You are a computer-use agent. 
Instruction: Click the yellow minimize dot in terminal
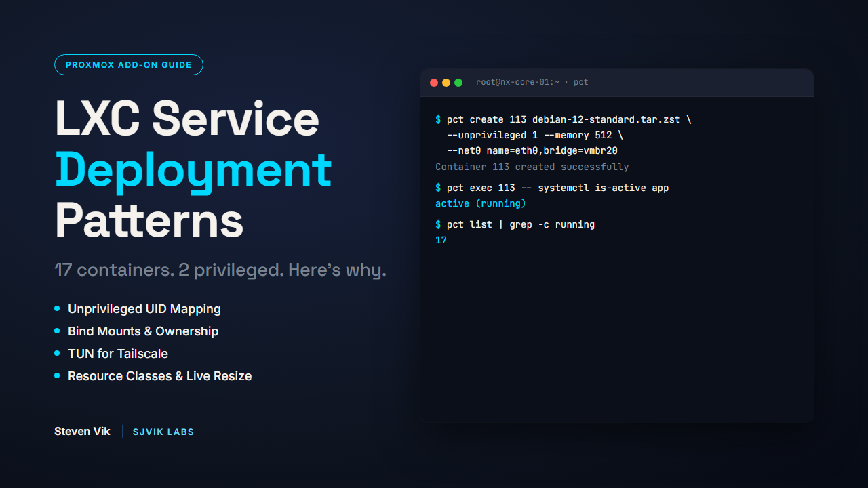point(446,83)
